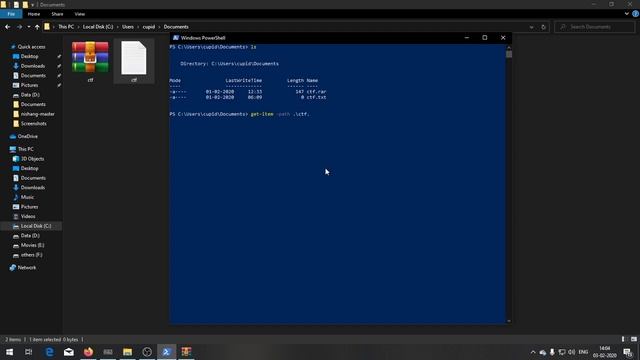
Task: Open others (F:) drive in sidebar
Action: point(31,255)
